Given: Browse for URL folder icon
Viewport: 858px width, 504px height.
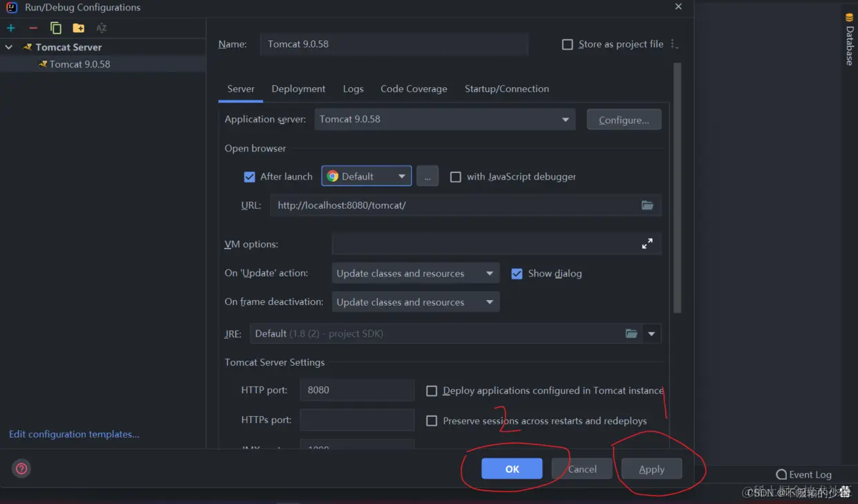Looking at the screenshot, I should point(647,205).
